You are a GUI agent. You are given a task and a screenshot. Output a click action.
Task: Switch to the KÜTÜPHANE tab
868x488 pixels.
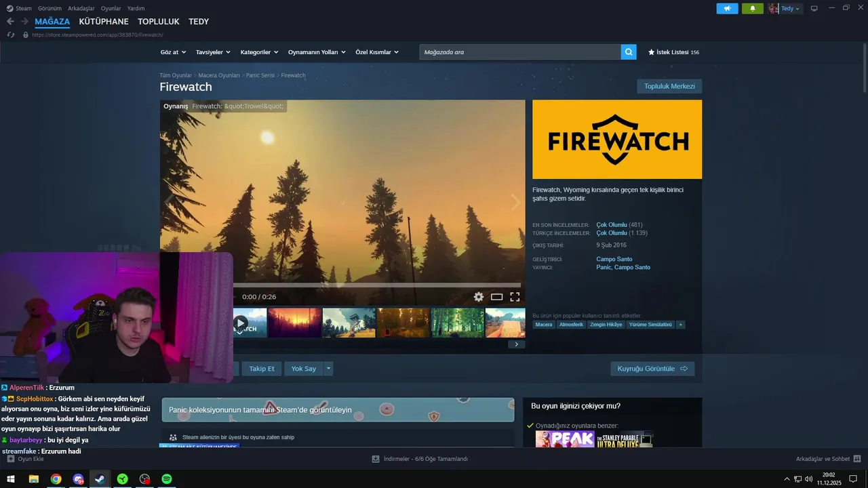pyautogui.click(x=104, y=22)
